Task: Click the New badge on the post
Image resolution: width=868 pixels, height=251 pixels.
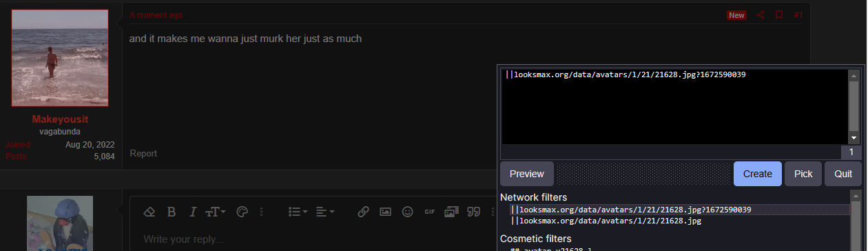Action: click(737, 15)
